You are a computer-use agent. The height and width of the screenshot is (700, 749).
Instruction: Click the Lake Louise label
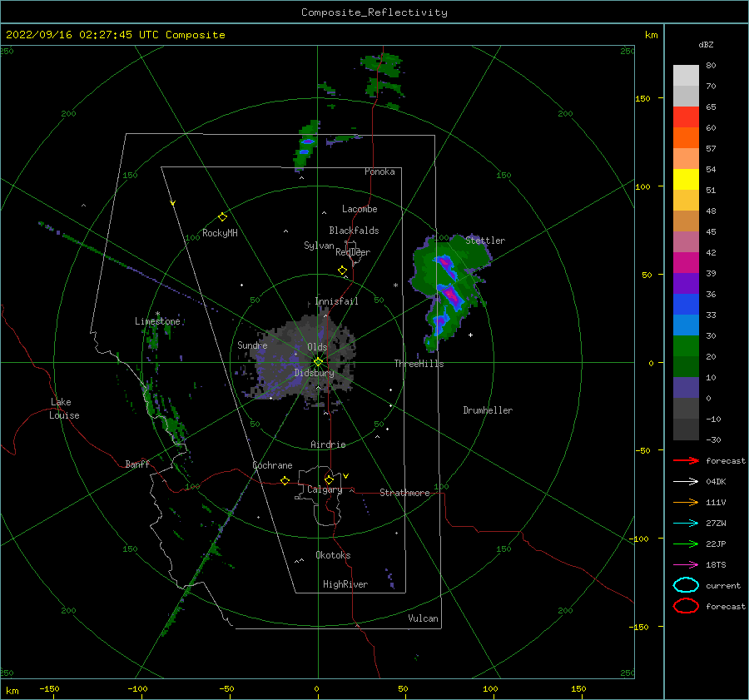point(64,409)
